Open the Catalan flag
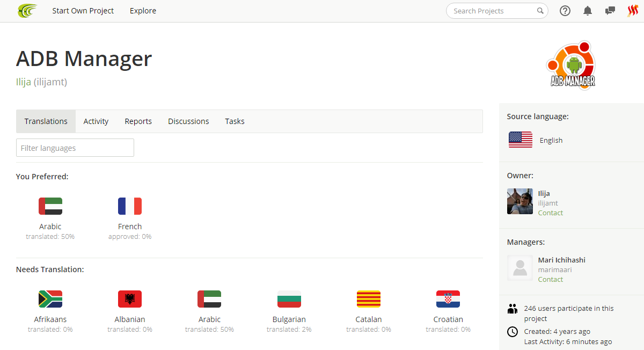Screen dimensions: 644x350 coord(369,299)
